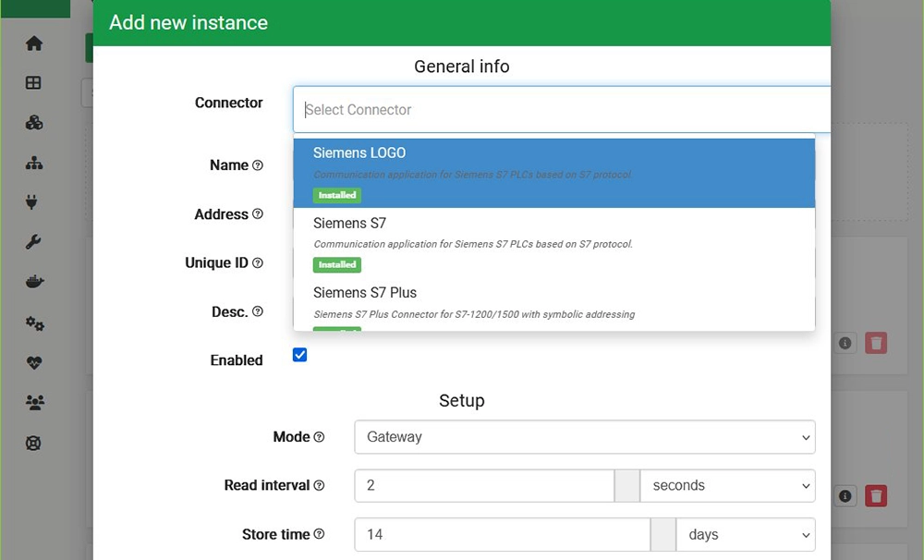Open the network hierarchy icon in sidebar
This screenshot has width=924, height=560.
point(34,163)
